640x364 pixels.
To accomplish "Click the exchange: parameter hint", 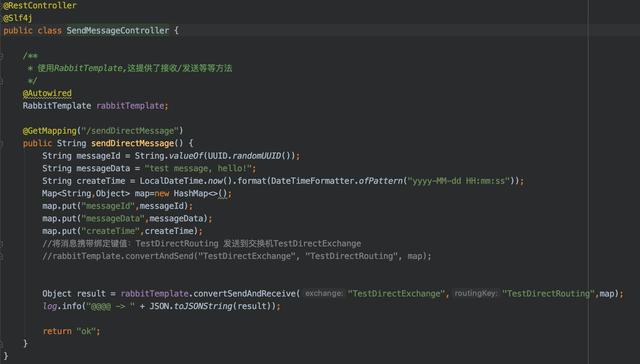I will [324, 293].
